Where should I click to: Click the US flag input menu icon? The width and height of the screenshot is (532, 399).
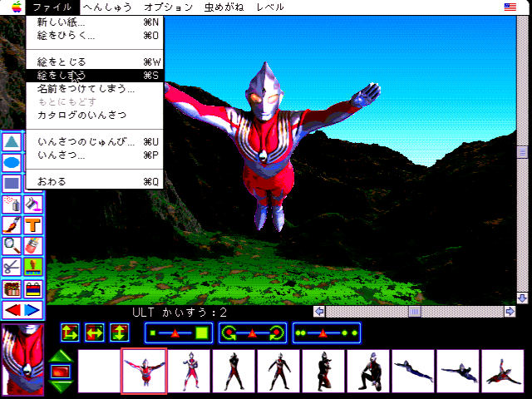pos(510,7)
